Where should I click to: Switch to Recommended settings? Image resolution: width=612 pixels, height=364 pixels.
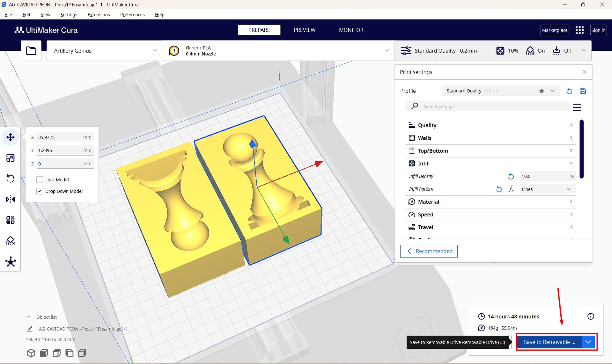point(429,251)
